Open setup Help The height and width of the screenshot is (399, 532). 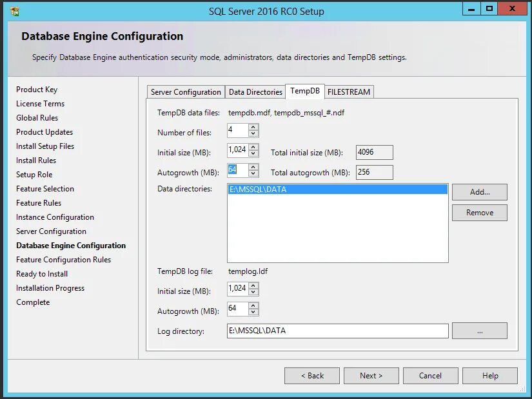490,376
